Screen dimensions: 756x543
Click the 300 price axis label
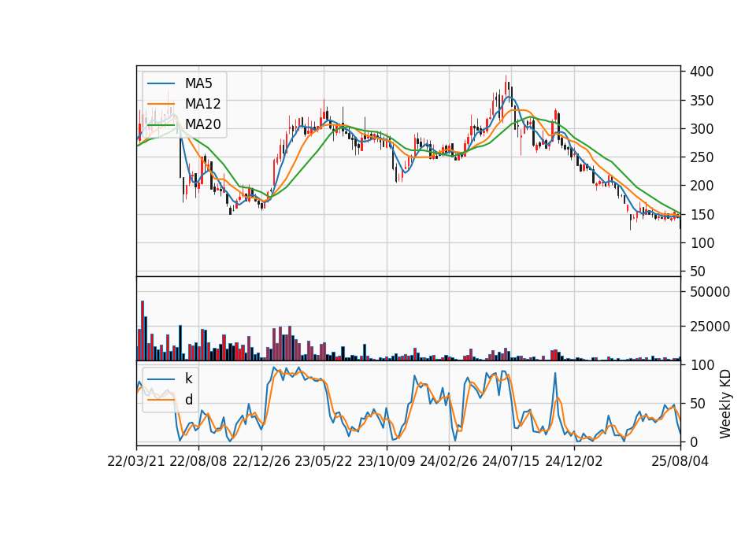[x=702, y=129]
